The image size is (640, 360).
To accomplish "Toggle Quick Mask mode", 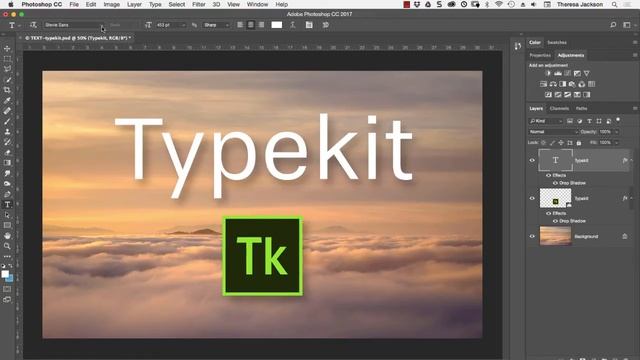I will [7, 289].
